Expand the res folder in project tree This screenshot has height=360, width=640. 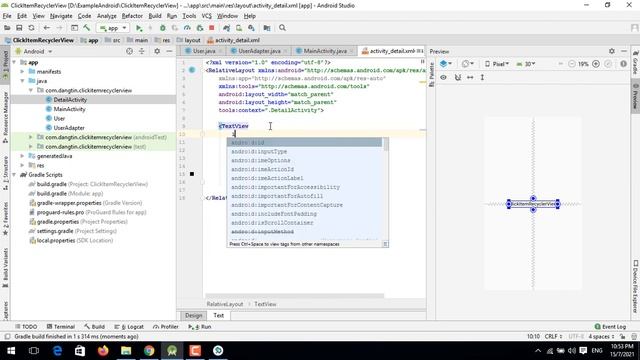tap(22, 165)
